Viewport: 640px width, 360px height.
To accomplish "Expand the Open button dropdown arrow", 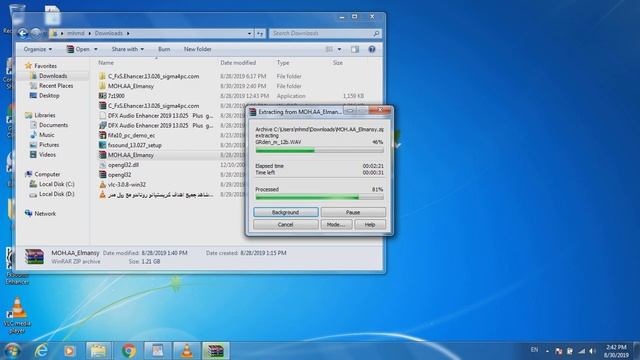I will (96, 49).
